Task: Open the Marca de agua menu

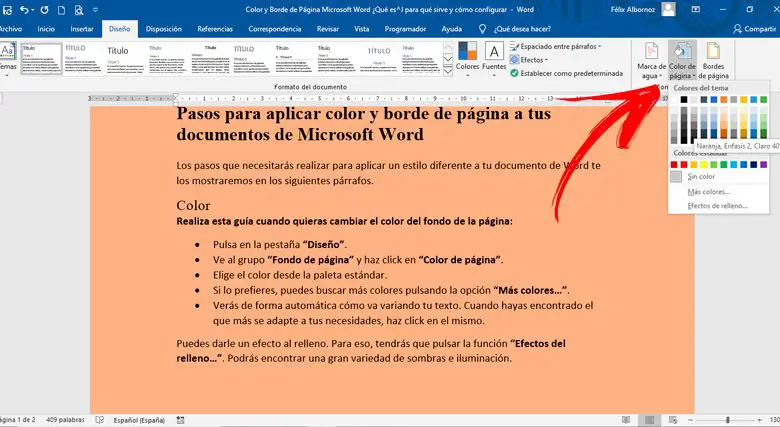Action: [651, 61]
